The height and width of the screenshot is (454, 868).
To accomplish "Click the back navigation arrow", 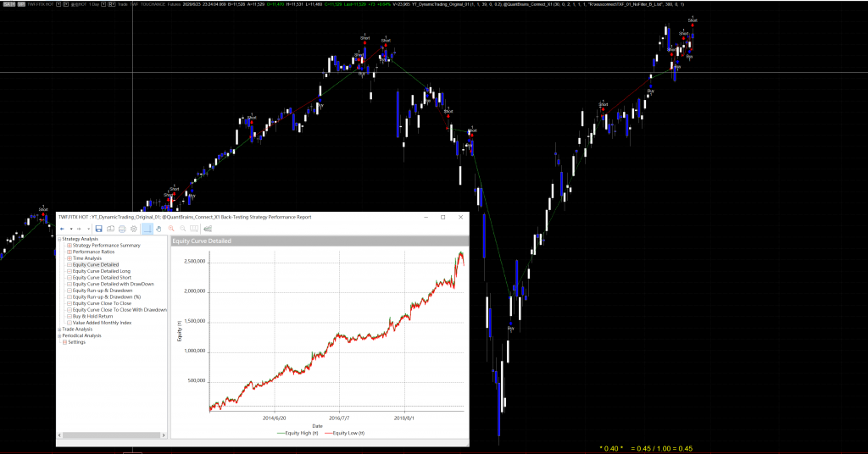I will pyautogui.click(x=62, y=229).
